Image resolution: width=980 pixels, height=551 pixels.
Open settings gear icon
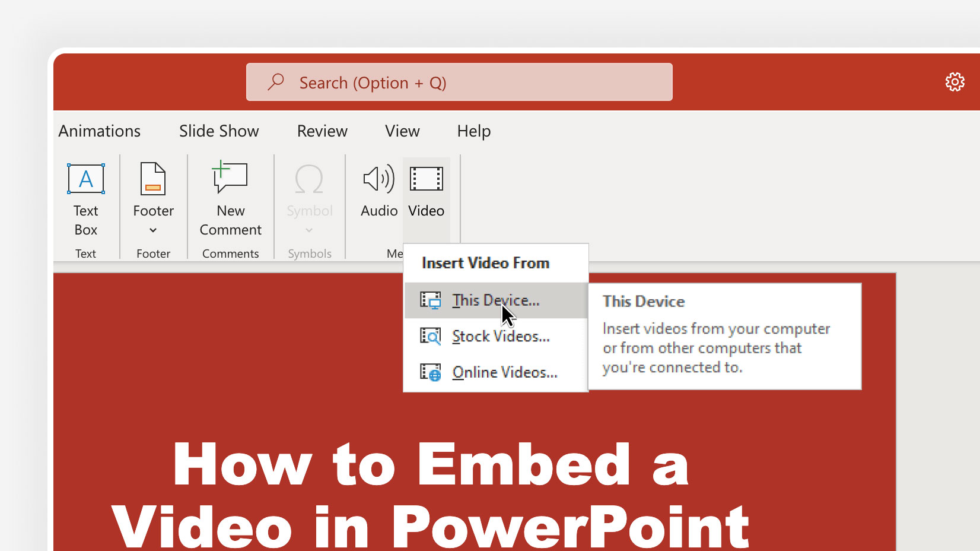tap(954, 82)
